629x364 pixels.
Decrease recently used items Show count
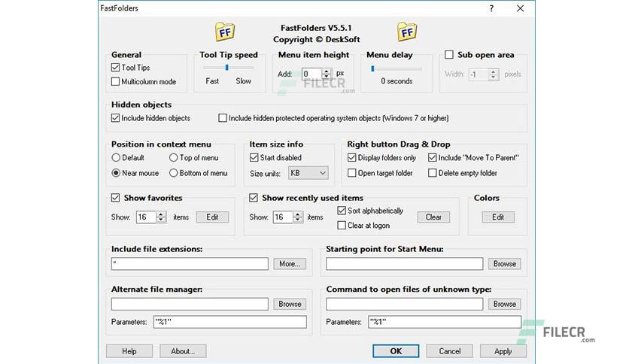coord(298,220)
